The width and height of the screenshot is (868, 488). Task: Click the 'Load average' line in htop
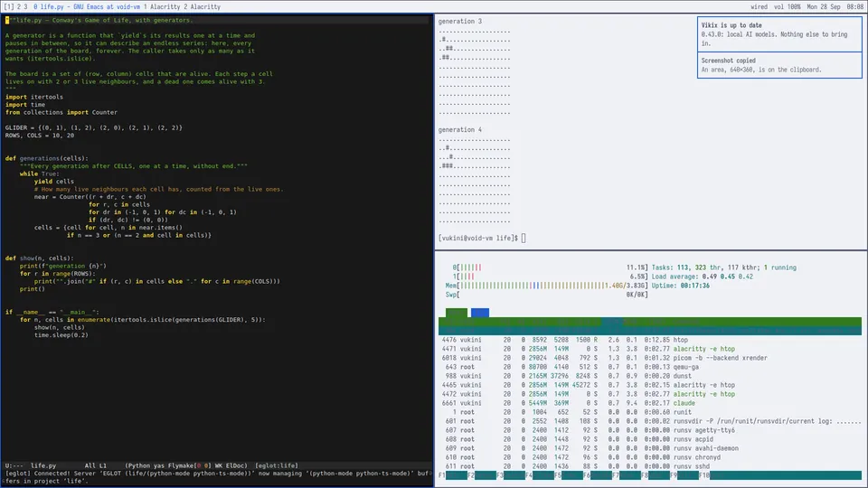pyautogui.click(x=702, y=277)
